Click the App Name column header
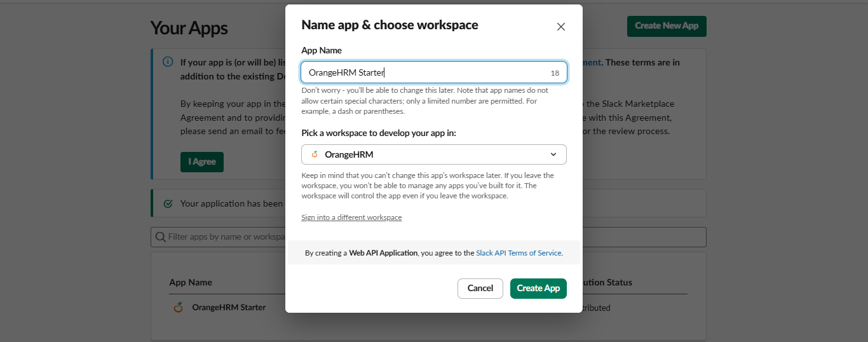The height and width of the screenshot is (342, 868). coord(191,282)
